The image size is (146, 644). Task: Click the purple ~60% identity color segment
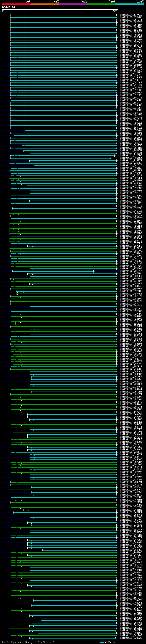(73, 4)
